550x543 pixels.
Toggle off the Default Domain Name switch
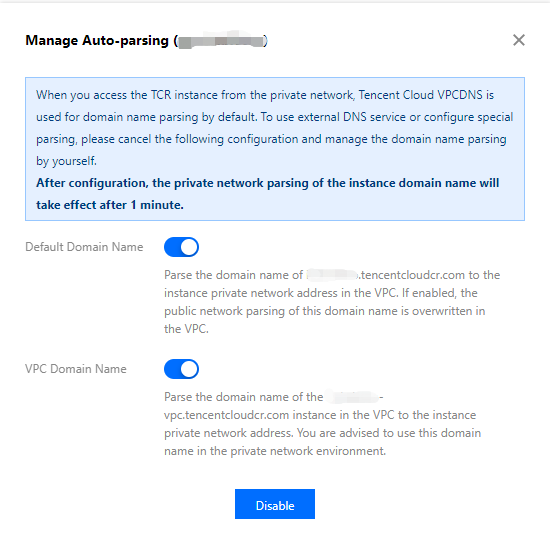coord(181,247)
